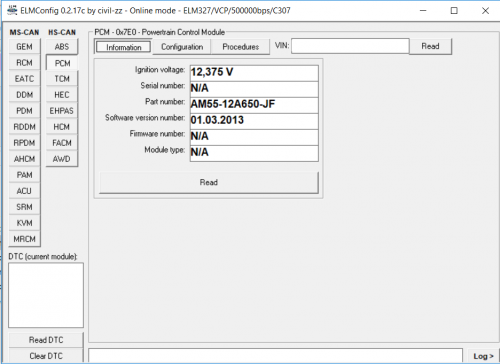Click Read button next to VIN field
This screenshot has width=500, height=364.
click(x=430, y=46)
